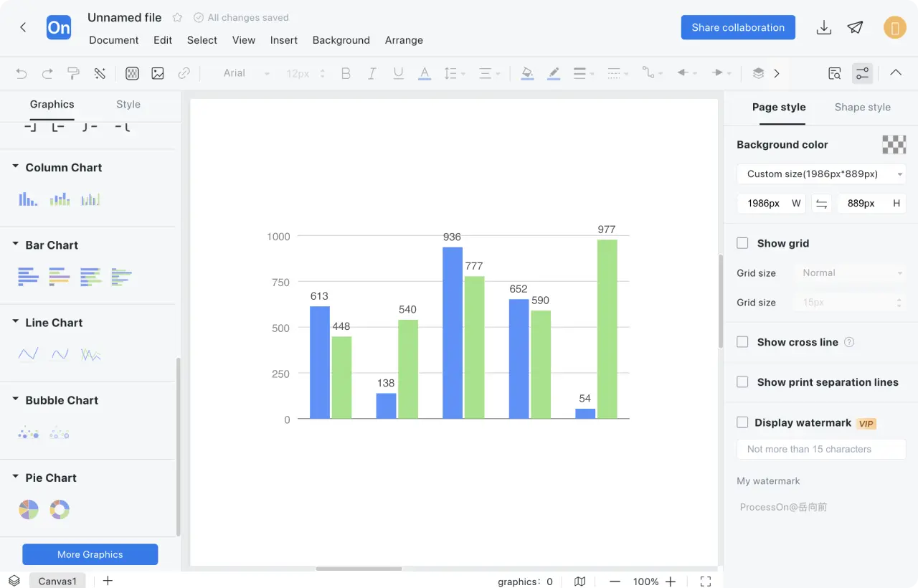Open the Custom size page dropdown
918x588 pixels.
click(x=820, y=174)
